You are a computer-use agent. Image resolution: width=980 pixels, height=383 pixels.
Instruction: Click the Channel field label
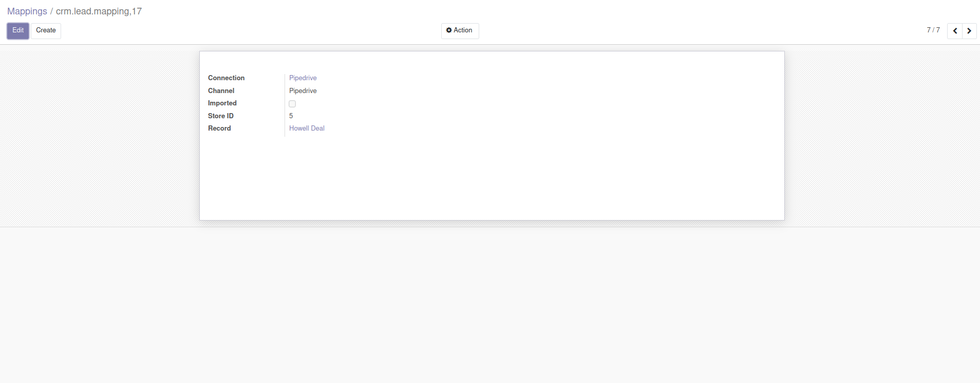click(221, 91)
